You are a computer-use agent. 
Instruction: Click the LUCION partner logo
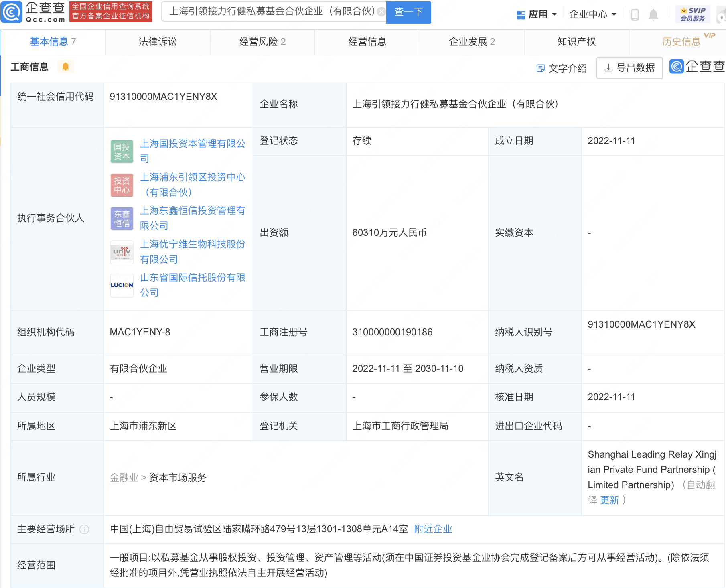tap(122, 286)
